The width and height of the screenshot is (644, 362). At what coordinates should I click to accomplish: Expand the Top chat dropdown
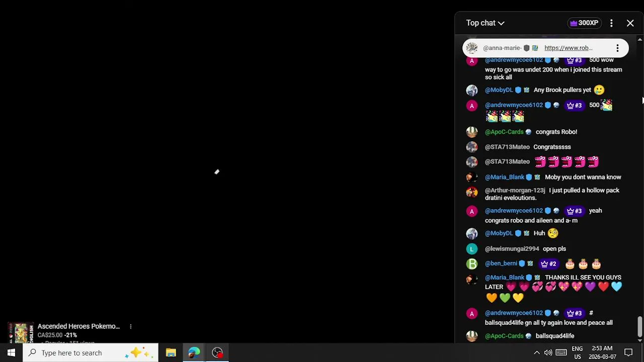click(485, 23)
